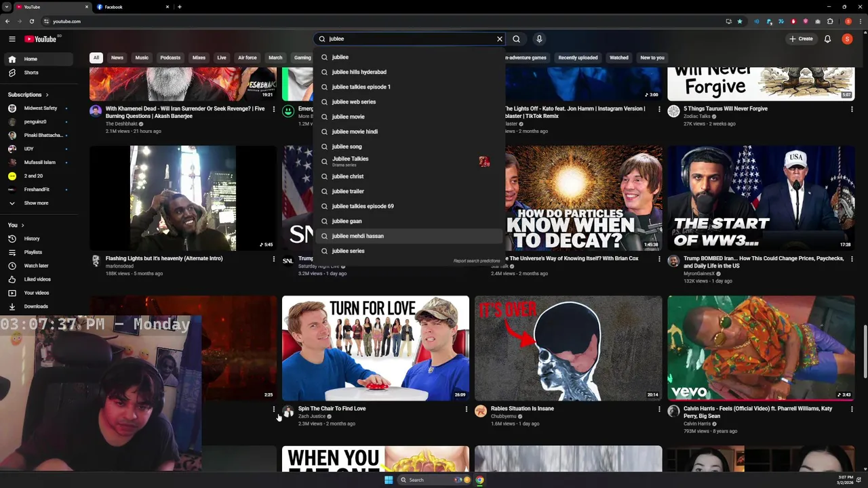Screen dimensions: 868x488
Task: Choose suggestion 'jubilee hills hyderabad'
Action: tap(410, 72)
